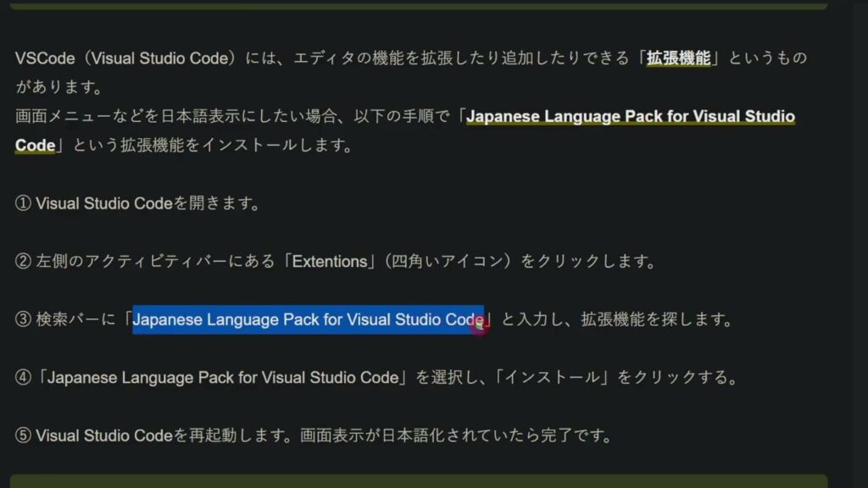The image size is (868, 488).
Task: Click the underlined "拡張機能" link
Action: [678, 57]
